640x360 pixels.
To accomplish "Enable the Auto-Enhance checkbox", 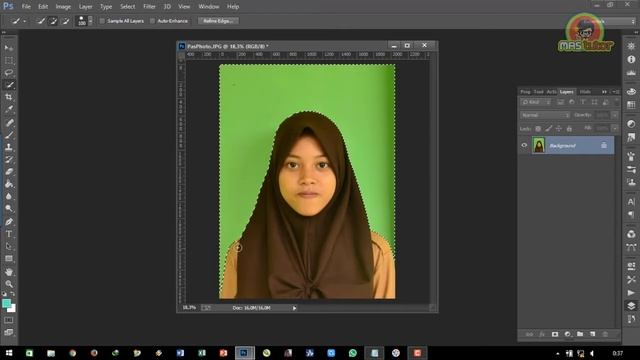I will point(153,21).
